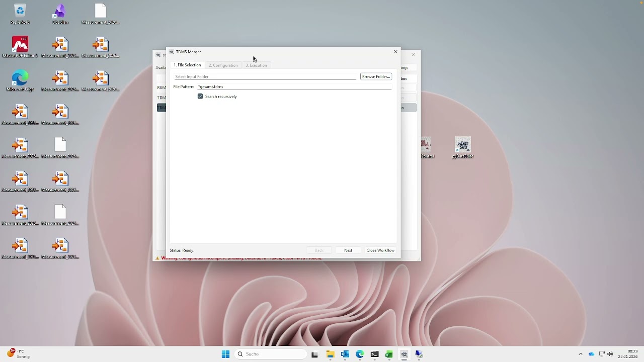
Task: Click the Suche taskbar search box
Action: click(271, 354)
